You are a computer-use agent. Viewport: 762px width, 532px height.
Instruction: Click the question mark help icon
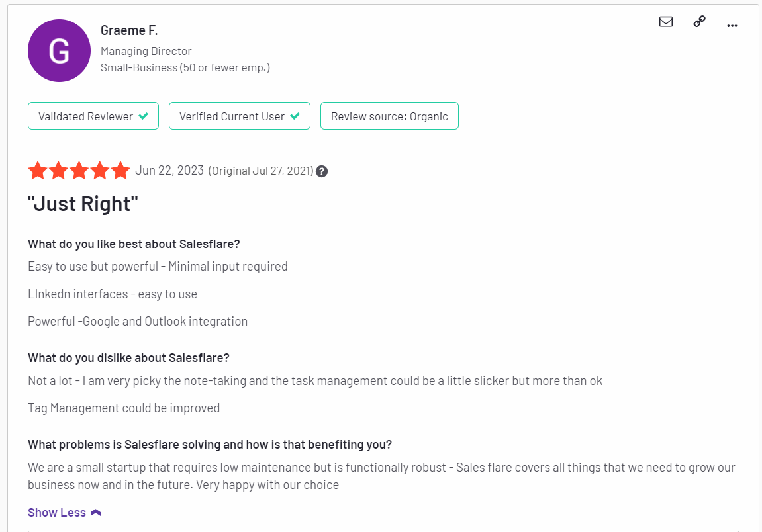pyautogui.click(x=322, y=171)
